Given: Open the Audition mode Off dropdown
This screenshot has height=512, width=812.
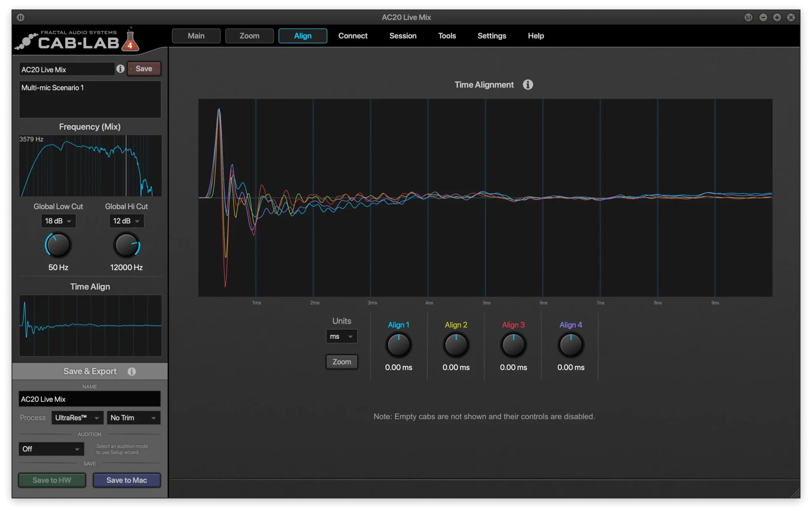Looking at the screenshot, I should (51, 449).
